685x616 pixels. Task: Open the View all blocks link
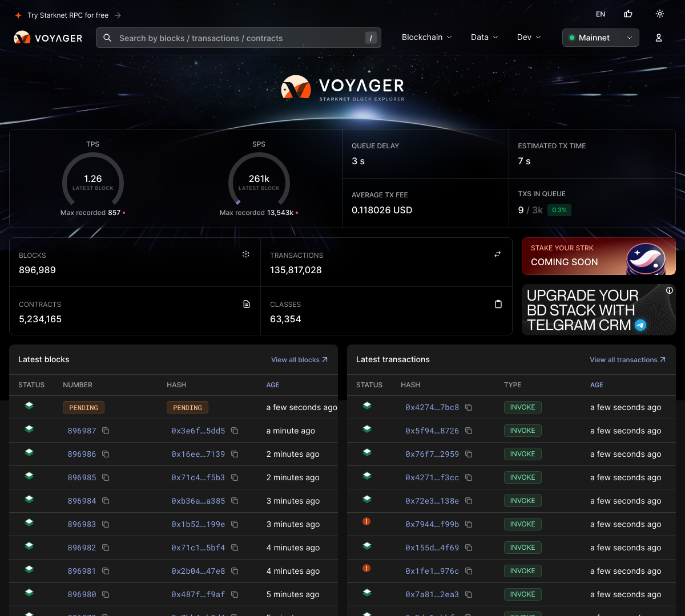(x=299, y=360)
